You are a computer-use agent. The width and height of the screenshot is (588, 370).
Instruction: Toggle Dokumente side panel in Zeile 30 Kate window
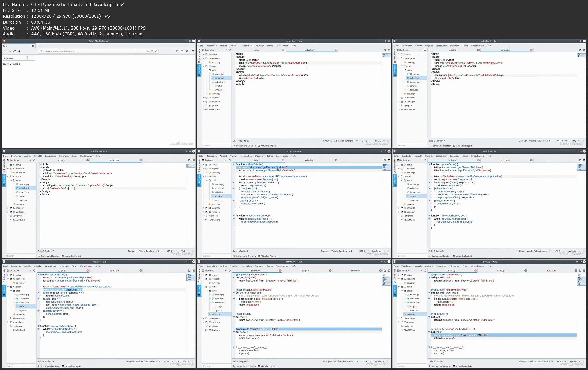(199, 277)
